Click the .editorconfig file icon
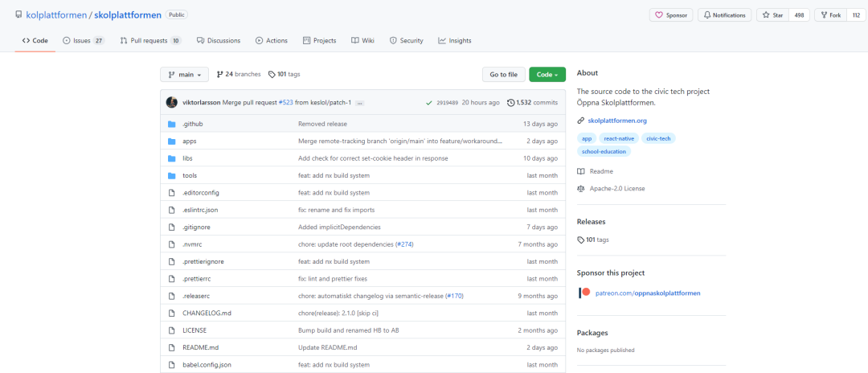Screen dimensions: 868x373 (172, 193)
